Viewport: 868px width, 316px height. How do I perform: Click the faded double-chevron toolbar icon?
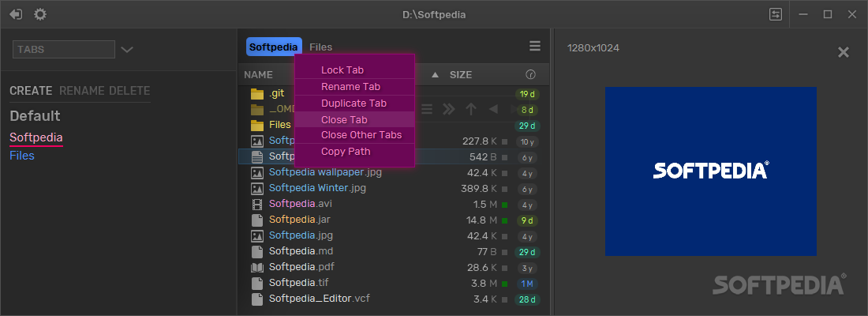pyautogui.click(x=448, y=109)
